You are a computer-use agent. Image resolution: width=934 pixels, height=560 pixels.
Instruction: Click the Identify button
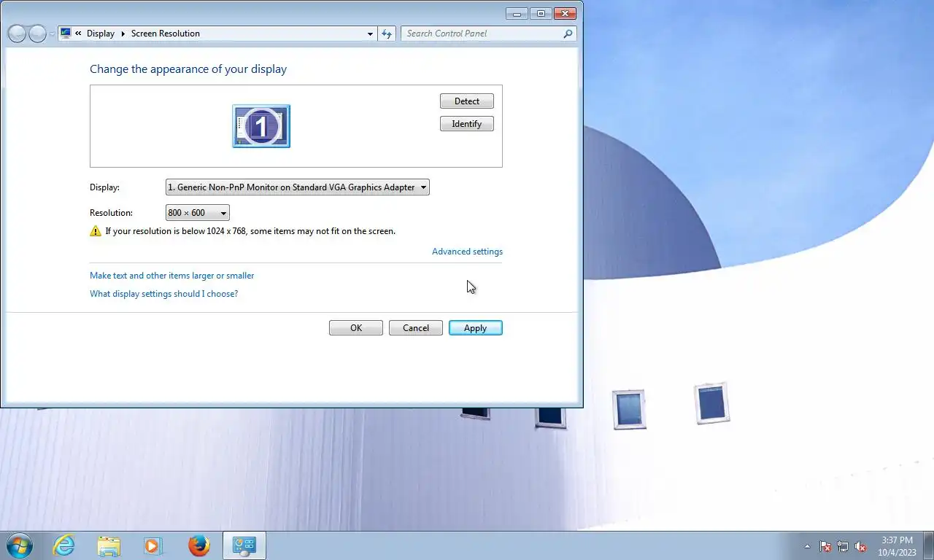(467, 124)
